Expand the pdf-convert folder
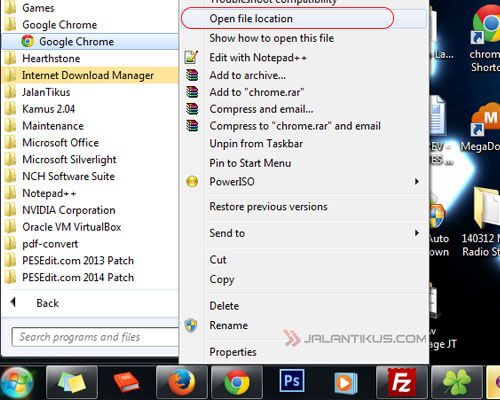Screen dimensions: 500x400 click(x=50, y=244)
